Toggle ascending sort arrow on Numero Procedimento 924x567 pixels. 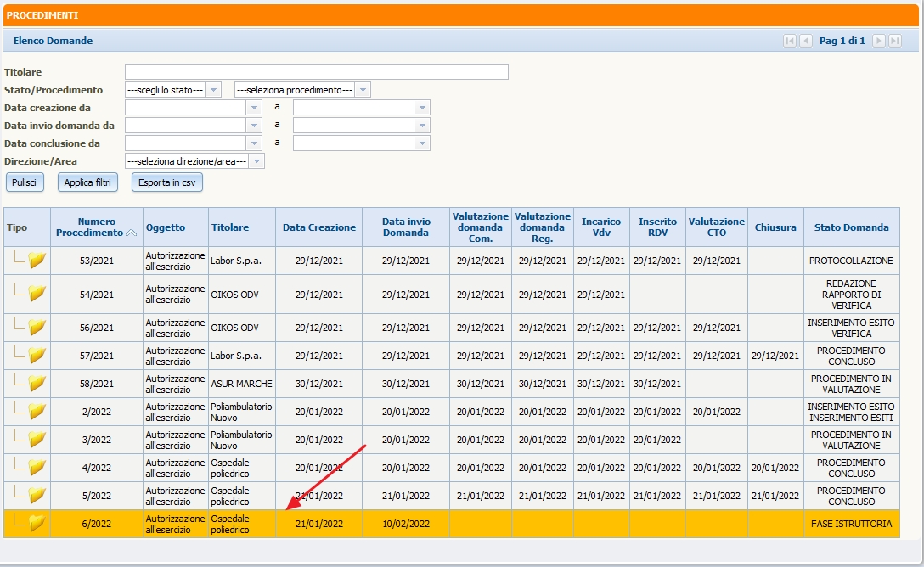[132, 233]
